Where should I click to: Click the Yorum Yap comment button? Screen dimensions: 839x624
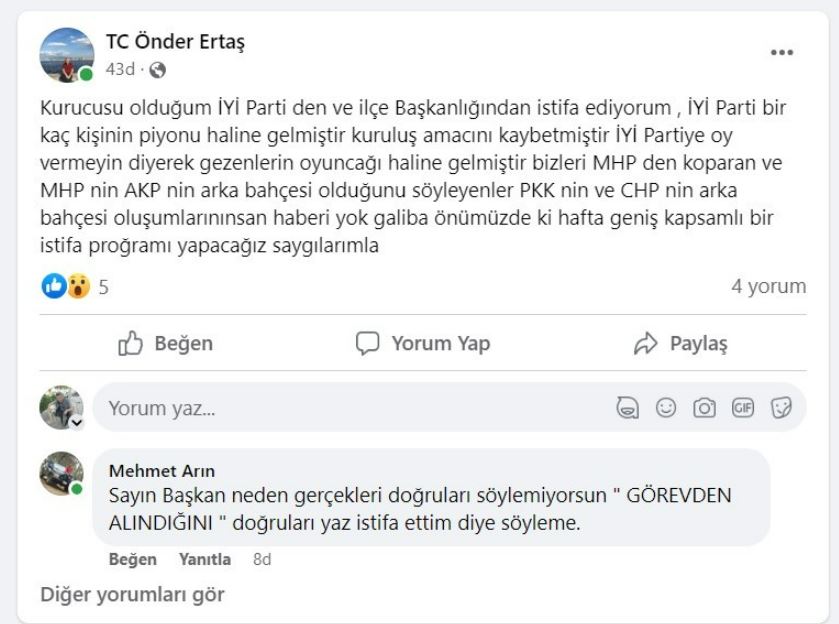point(423,344)
